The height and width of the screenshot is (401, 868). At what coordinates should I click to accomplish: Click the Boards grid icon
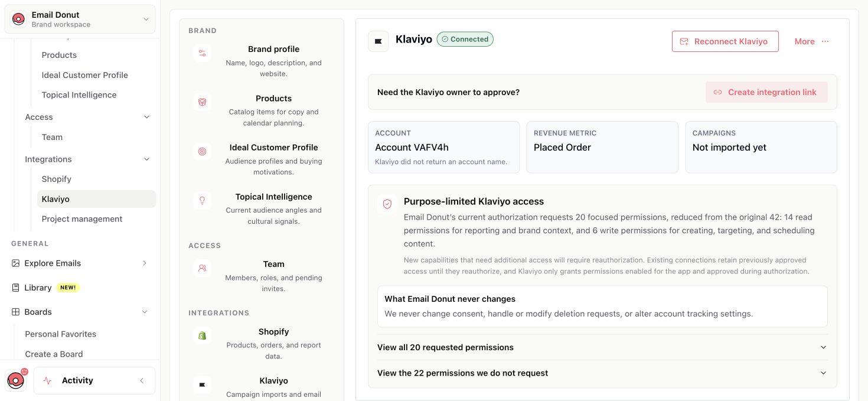pyautogui.click(x=16, y=312)
